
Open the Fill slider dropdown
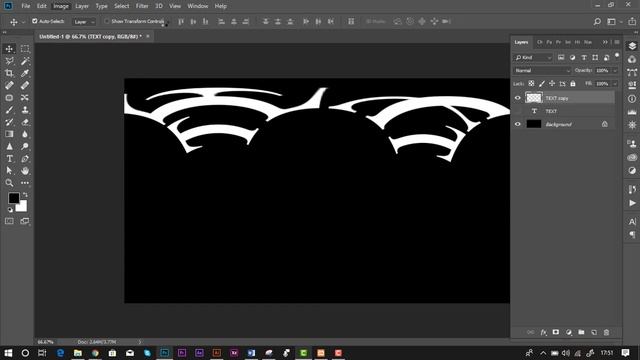click(x=615, y=84)
